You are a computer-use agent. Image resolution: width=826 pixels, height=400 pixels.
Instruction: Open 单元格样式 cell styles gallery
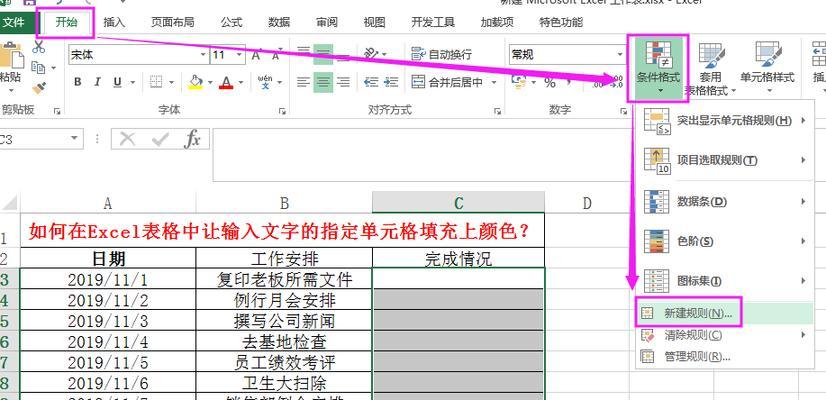[x=767, y=69]
